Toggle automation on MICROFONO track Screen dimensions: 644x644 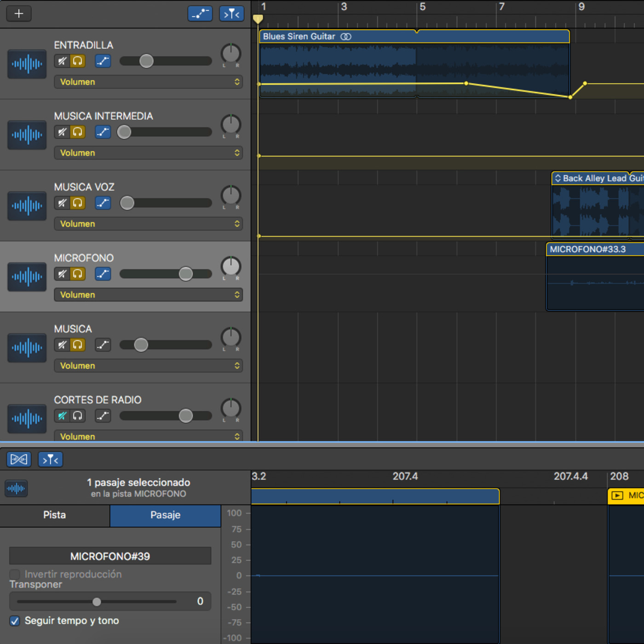click(103, 274)
